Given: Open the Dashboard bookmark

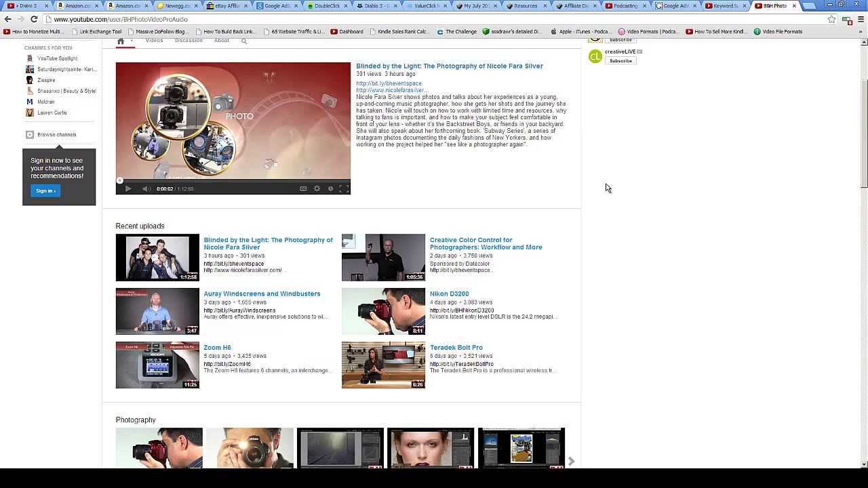Looking at the screenshot, I should [347, 31].
